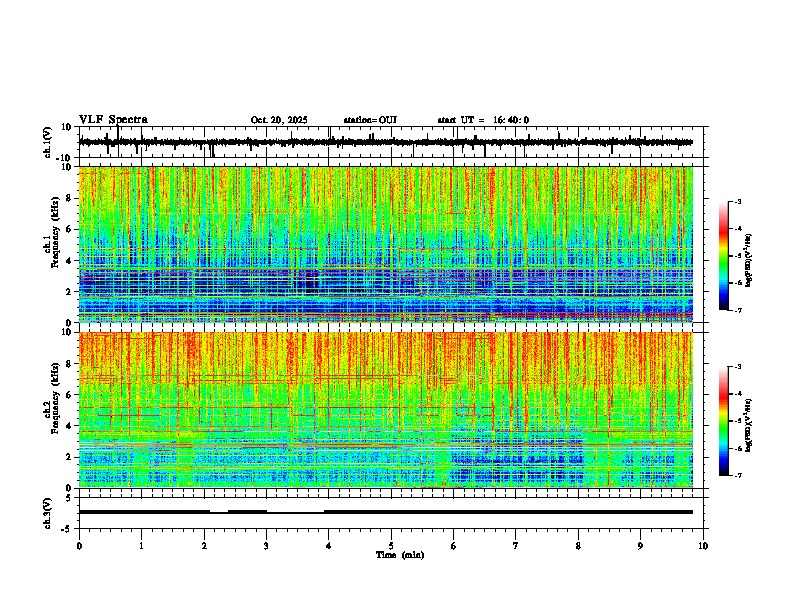
Task: Click the "VLF Spectra" title text
Action: [x=113, y=120]
